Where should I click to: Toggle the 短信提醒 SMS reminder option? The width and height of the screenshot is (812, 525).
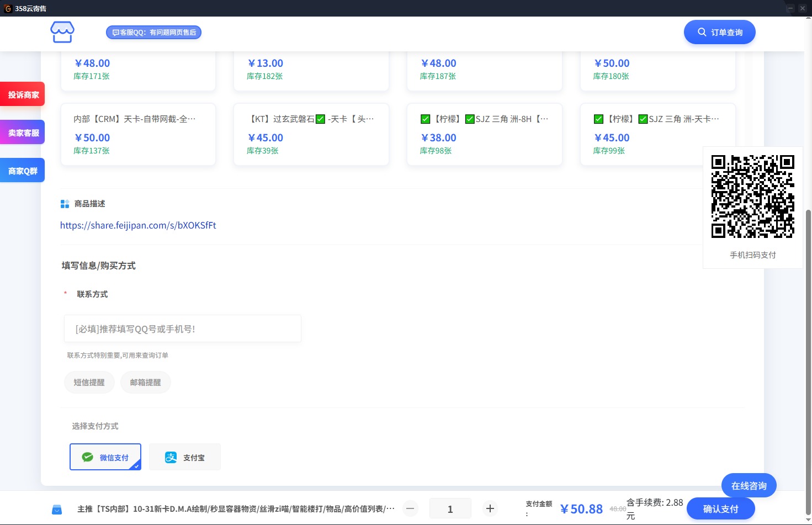[x=89, y=382]
